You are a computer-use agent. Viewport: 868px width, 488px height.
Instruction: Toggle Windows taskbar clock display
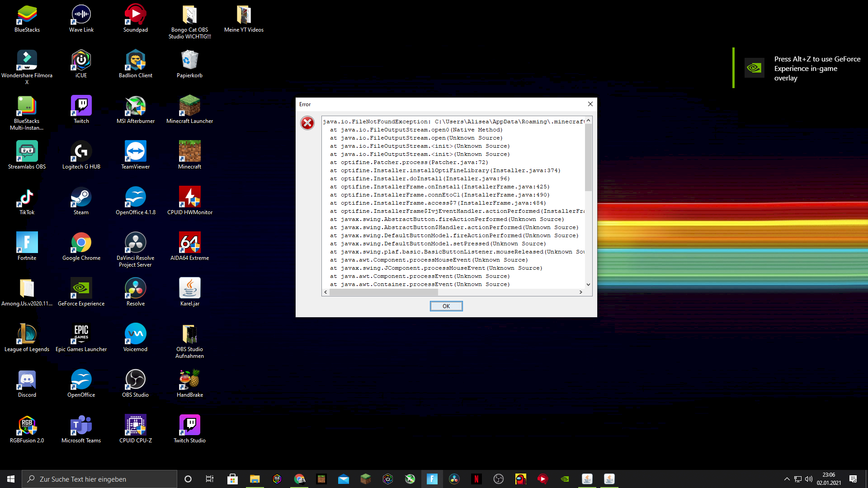(x=829, y=479)
